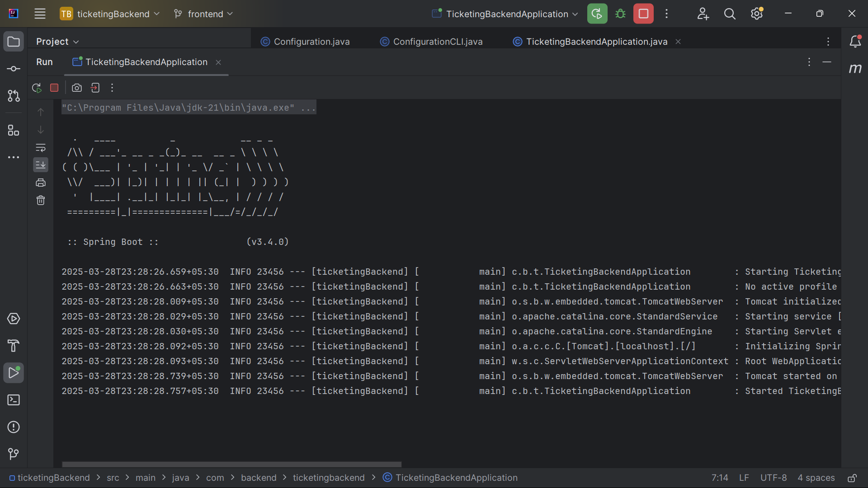This screenshot has width=868, height=488.
Task: Click line:column 7:14 indicator
Action: (x=720, y=478)
